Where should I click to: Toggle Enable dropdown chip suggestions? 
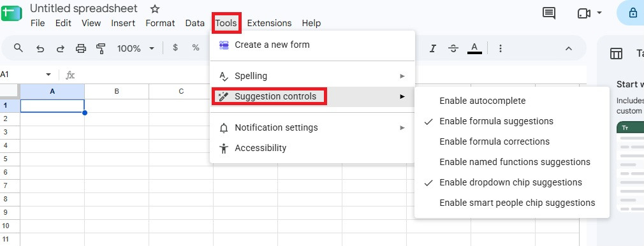(x=512, y=182)
